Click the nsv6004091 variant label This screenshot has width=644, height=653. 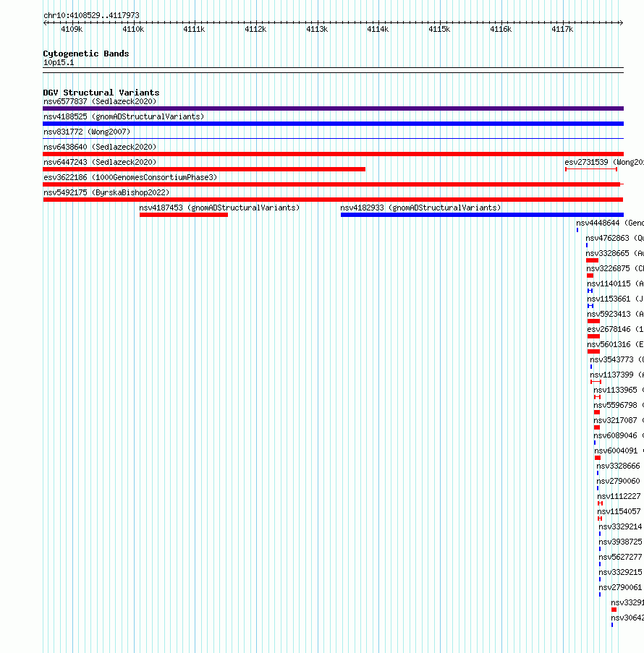(619, 451)
